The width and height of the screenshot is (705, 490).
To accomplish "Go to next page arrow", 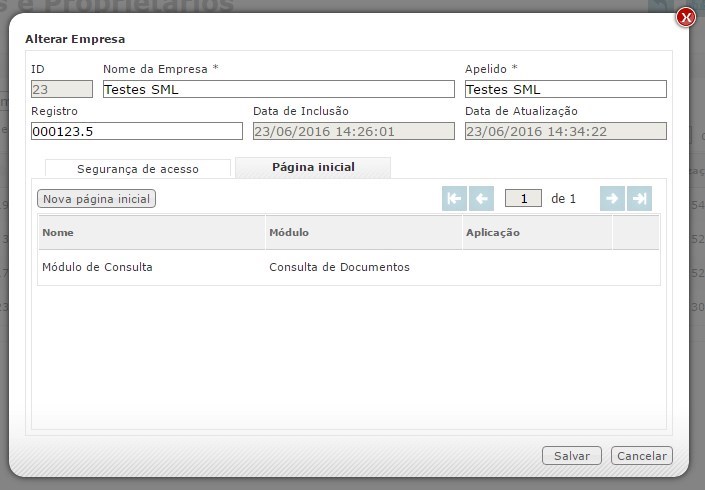I will [612, 199].
